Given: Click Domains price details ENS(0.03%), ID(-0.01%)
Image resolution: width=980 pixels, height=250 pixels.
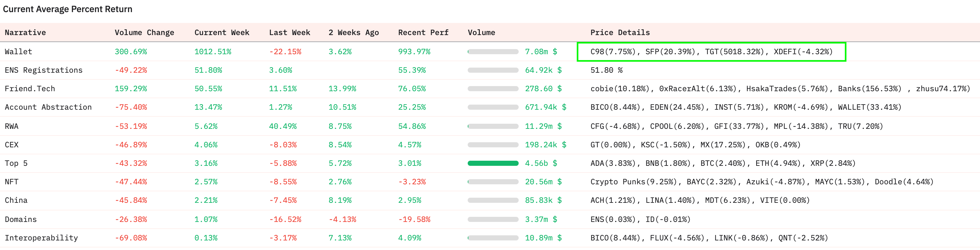Looking at the screenshot, I should point(640,219).
